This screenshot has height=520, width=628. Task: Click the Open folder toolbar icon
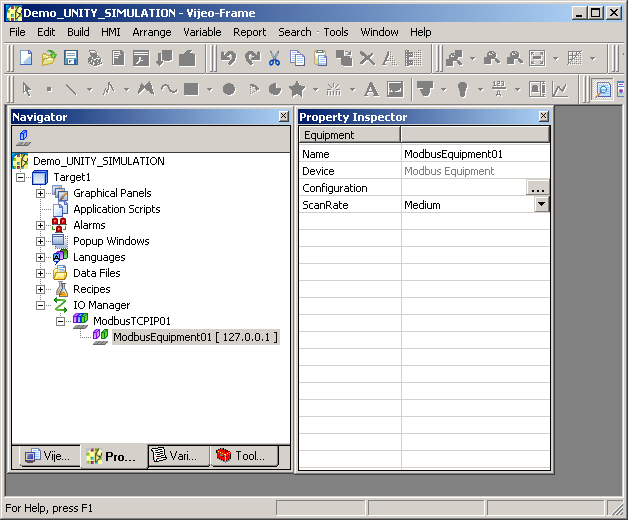coord(48,58)
